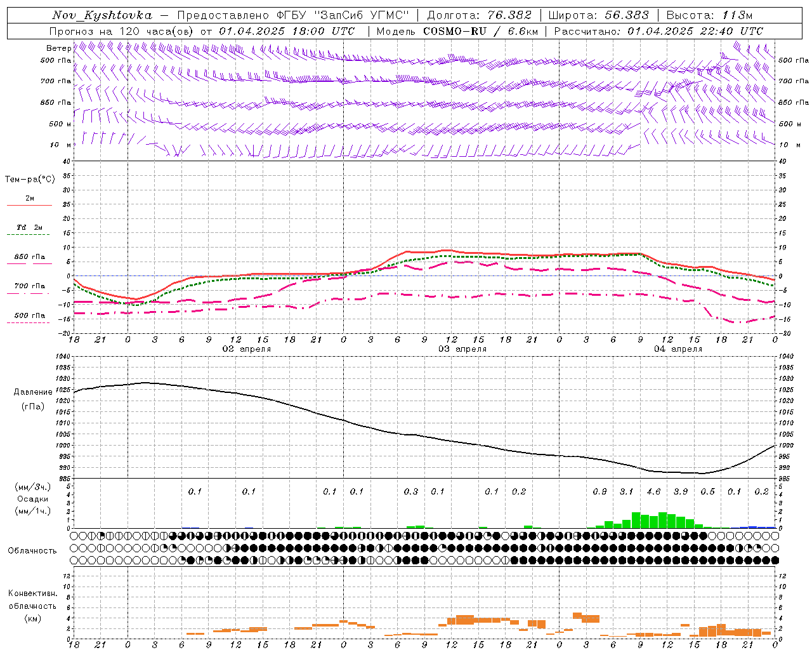
Task: Click the station name "Nov_Kyshtovka"
Action: [x=102, y=15]
